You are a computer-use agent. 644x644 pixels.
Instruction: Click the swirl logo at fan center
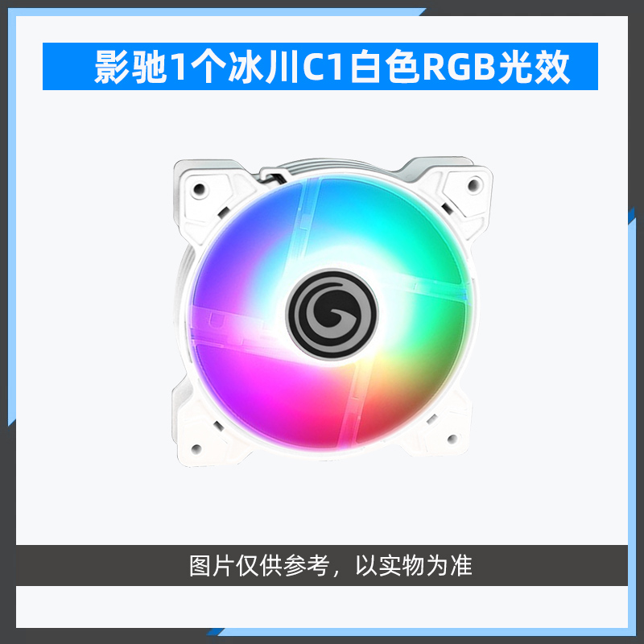tap(332, 315)
